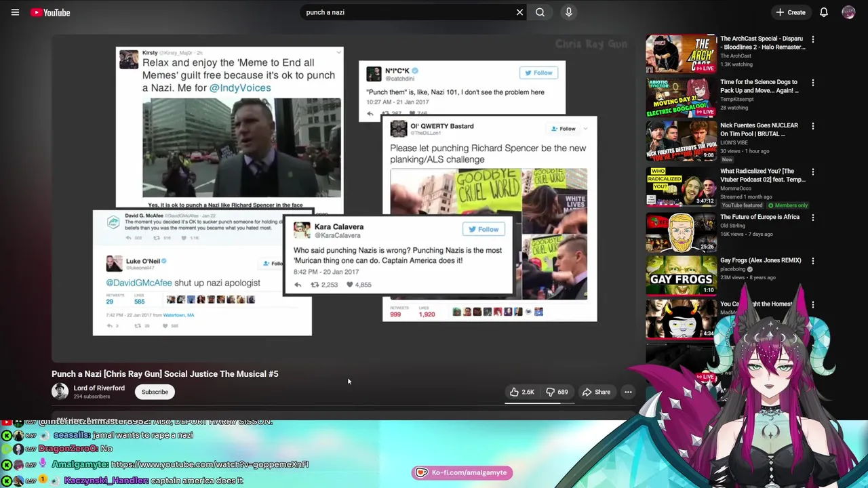The height and width of the screenshot is (488, 868).
Task: Click LION'S VIBE channel name
Action: click(x=736, y=142)
